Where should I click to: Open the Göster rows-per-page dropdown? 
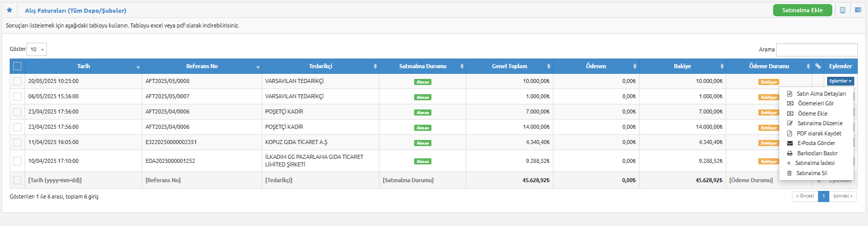(x=37, y=49)
